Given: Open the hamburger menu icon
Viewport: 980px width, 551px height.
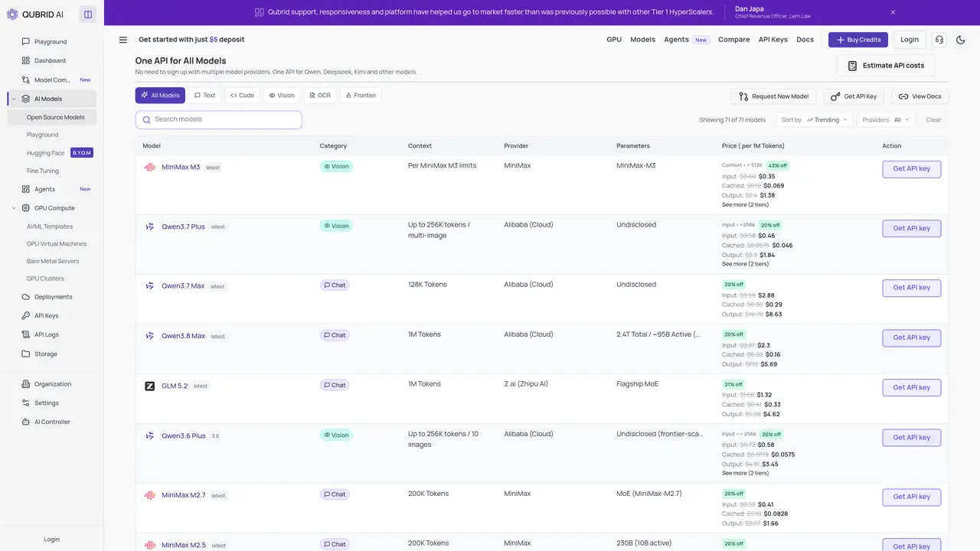Looking at the screenshot, I should click(x=123, y=40).
